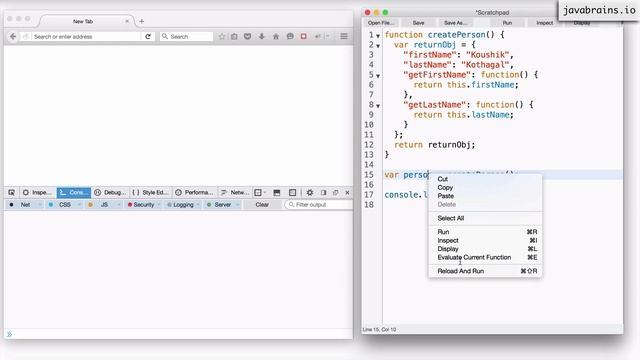Click the console input prompt chevron
This screenshot has height=360, width=640.
coord(9,334)
